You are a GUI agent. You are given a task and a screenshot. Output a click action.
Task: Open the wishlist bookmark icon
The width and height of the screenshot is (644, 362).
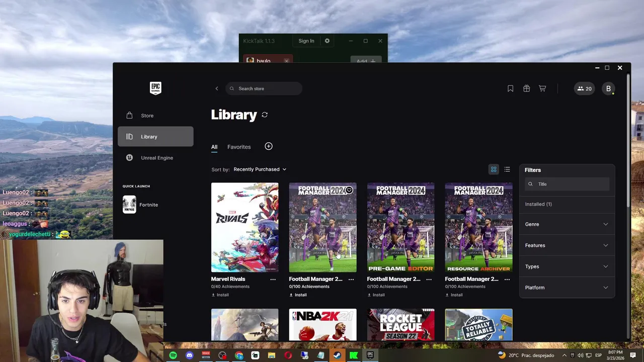click(510, 88)
